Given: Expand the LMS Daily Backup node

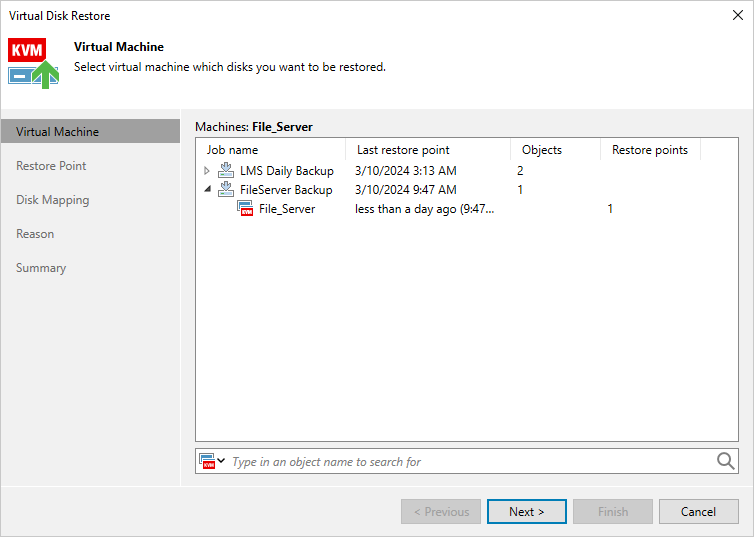Looking at the screenshot, I should (x=207, y=171).
